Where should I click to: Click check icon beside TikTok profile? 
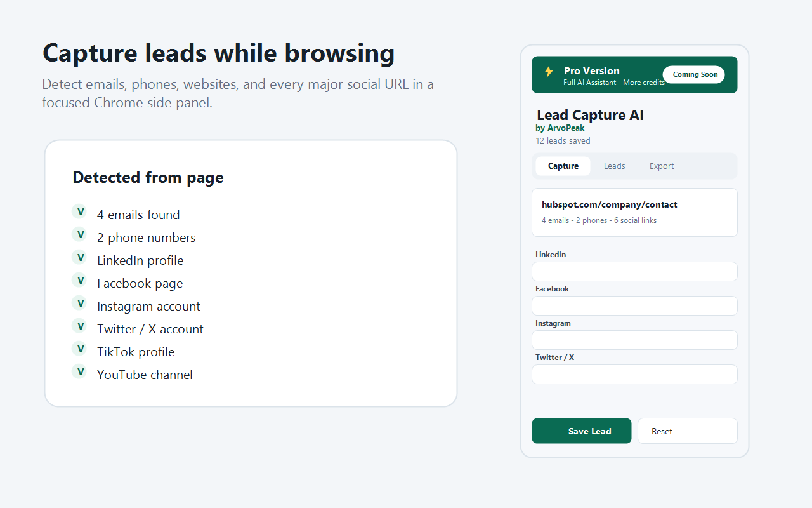pos(79,349)
